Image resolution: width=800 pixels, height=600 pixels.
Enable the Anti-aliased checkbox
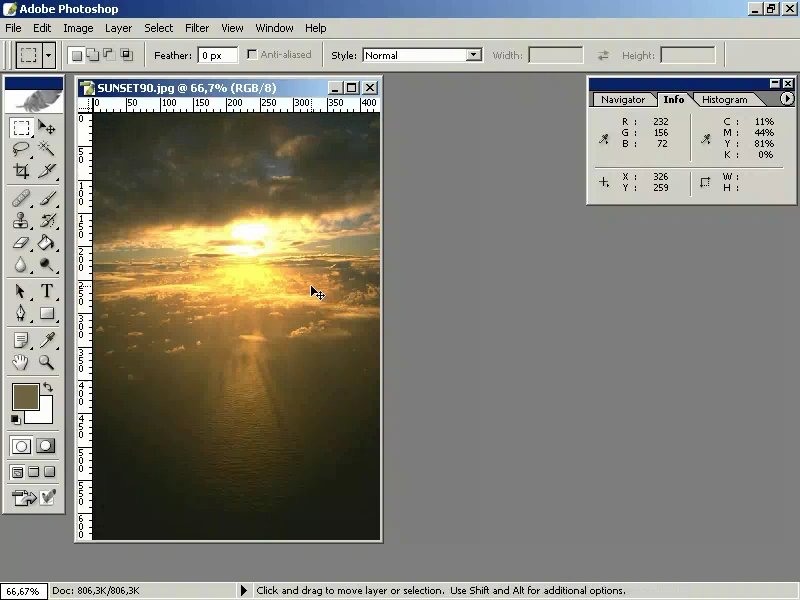tap(252, 55)
